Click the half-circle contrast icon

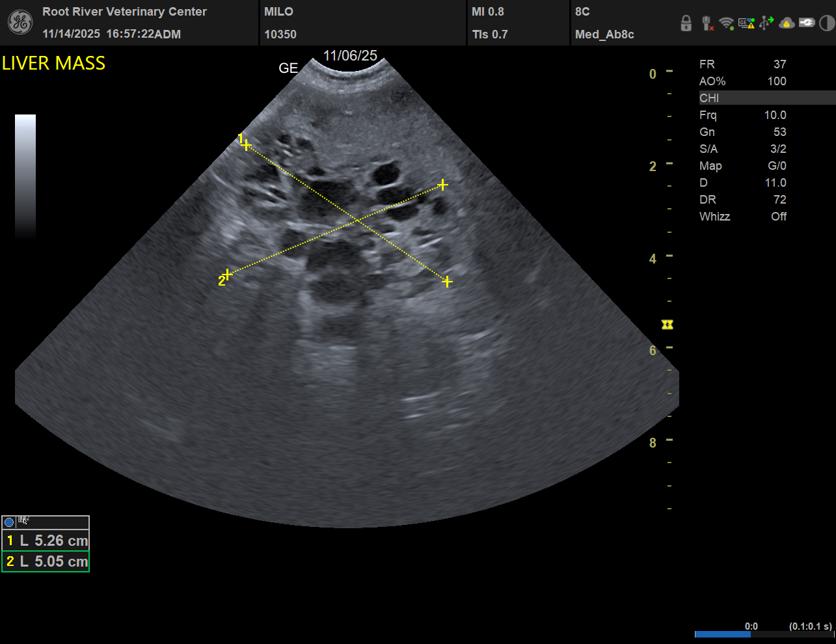tap(826, 23)
